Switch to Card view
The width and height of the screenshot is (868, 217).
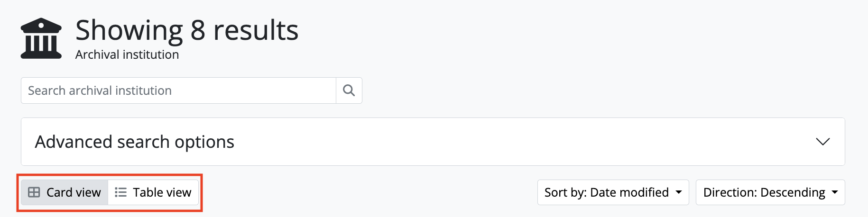[65, 192]
